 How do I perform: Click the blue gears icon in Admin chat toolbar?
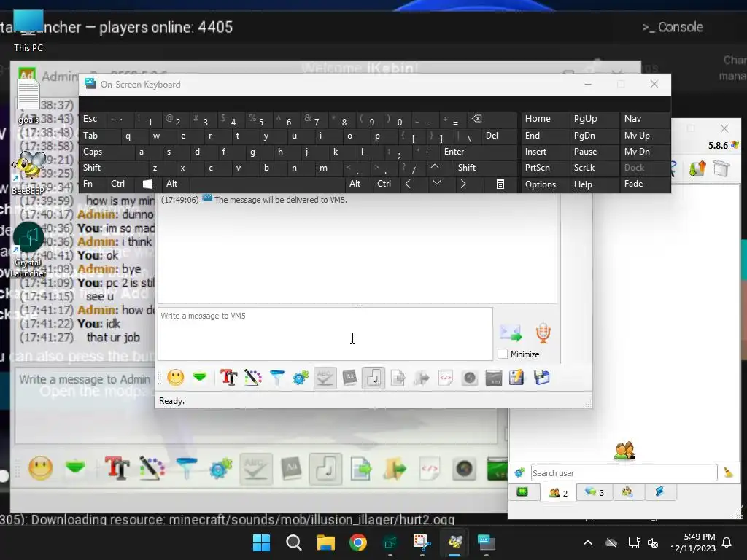click(220, 469)
